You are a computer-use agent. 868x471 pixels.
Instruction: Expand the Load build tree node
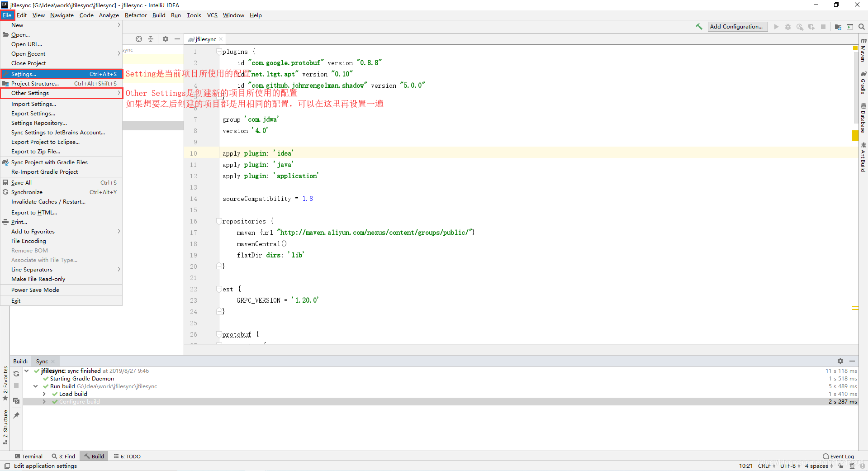[44, 394]
